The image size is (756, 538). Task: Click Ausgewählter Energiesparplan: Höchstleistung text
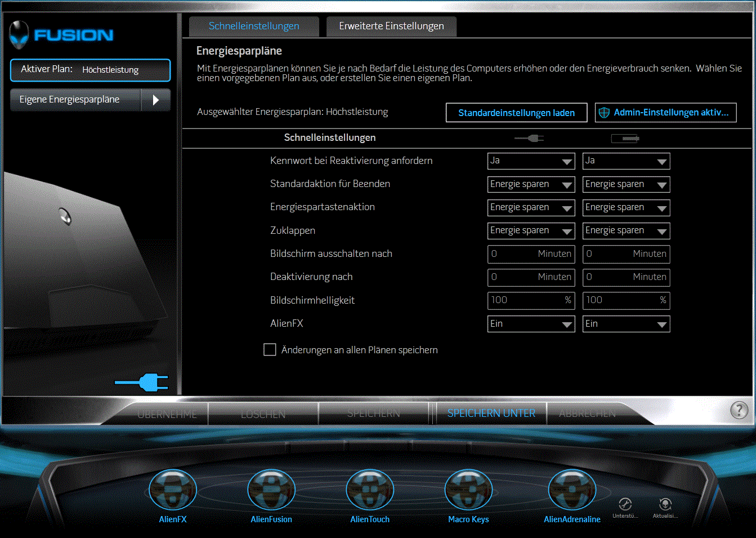point(293,112)
